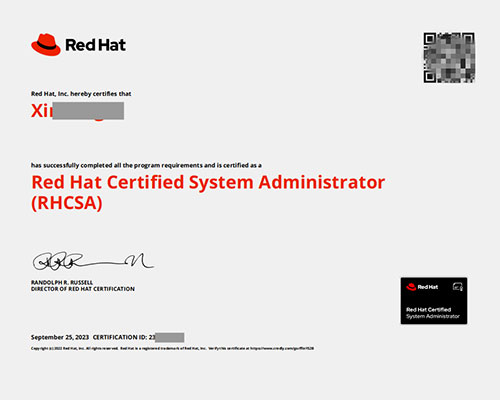Click the redacted recipient name
This screenshot has height=400, width=500.
point(78,111)
